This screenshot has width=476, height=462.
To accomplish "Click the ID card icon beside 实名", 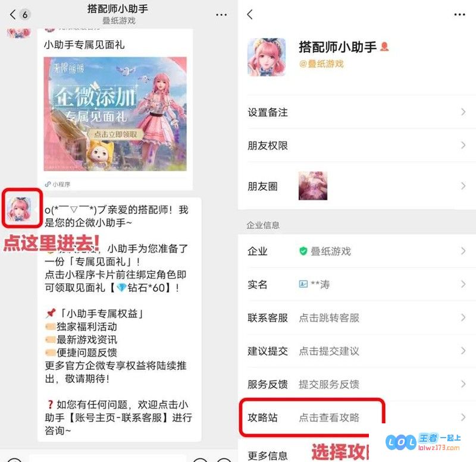I will pos(303,284).
